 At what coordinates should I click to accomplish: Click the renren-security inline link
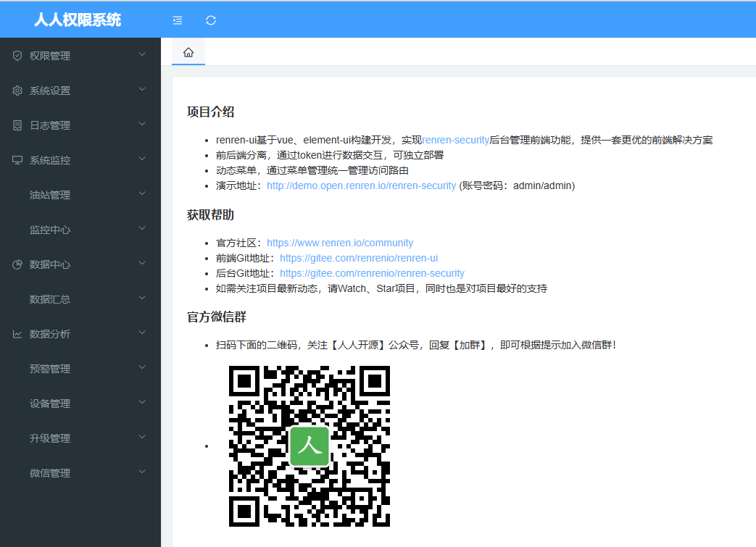456,140
